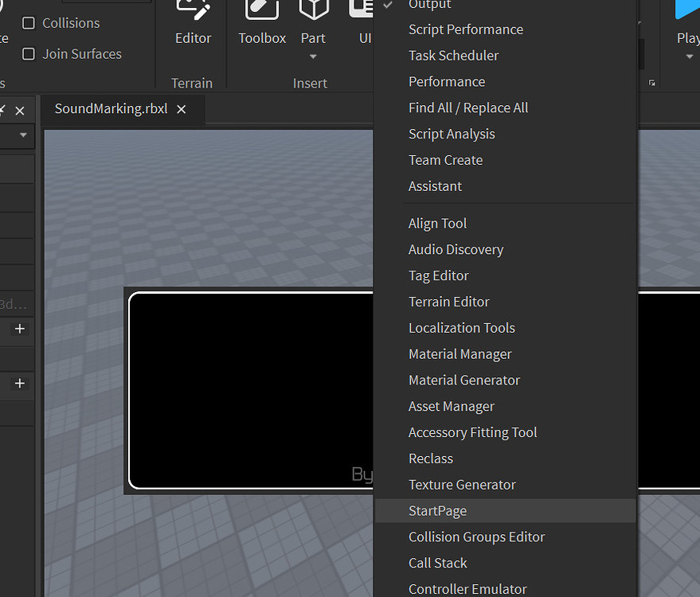
Task: Select Performance menu item
Action: click(505, 82)
